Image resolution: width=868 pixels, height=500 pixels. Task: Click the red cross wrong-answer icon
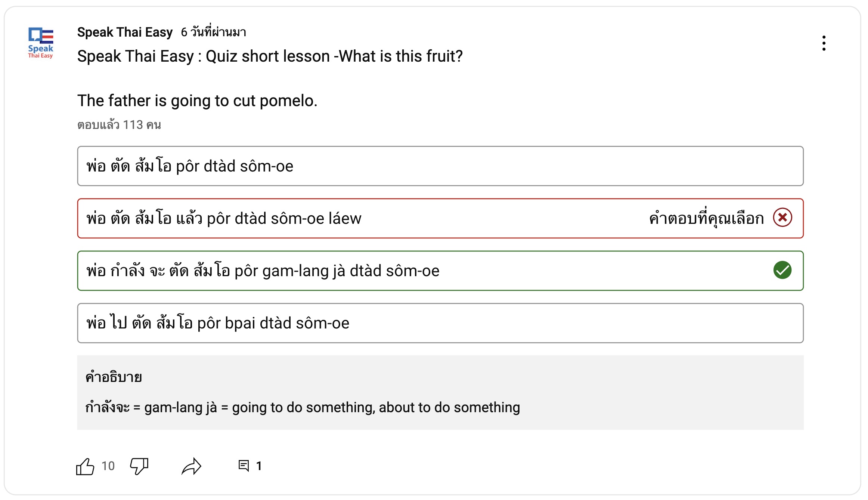tap(782, 218)
